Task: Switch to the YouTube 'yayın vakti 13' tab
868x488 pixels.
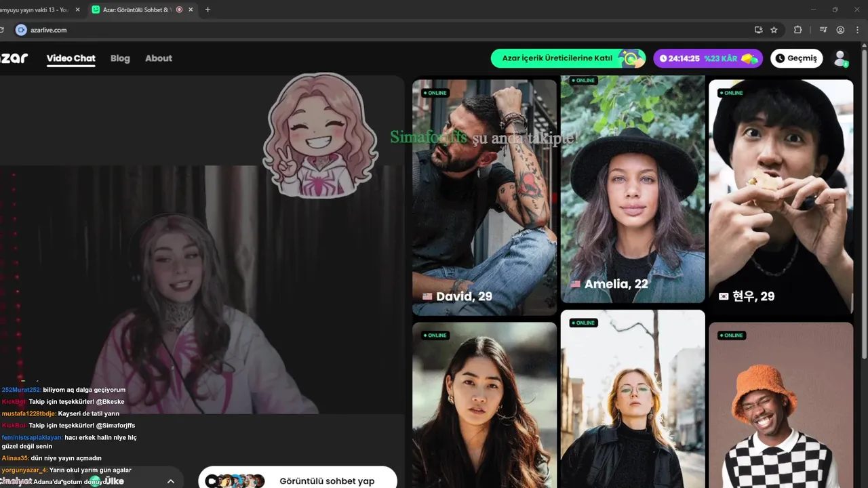Action: [34, 9]
